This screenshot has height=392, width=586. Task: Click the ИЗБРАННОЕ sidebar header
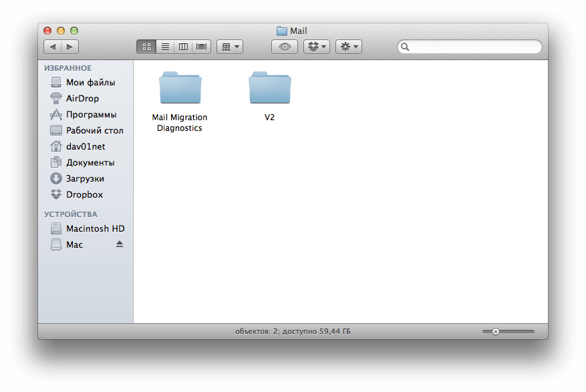67,68
